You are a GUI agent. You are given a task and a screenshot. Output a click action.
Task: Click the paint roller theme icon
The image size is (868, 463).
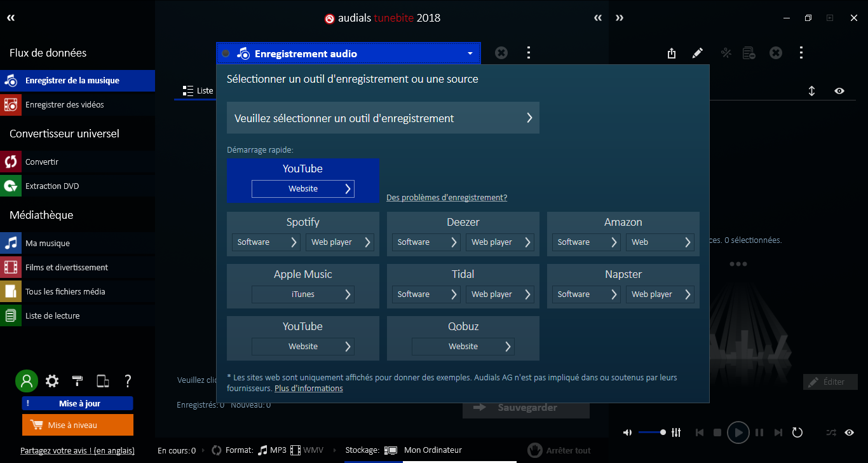(x=78, y=381)
